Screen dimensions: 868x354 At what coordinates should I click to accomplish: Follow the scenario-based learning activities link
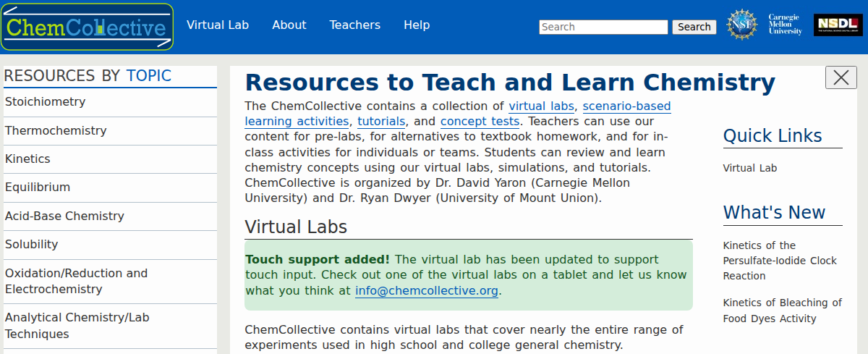[x=626, y=106]
